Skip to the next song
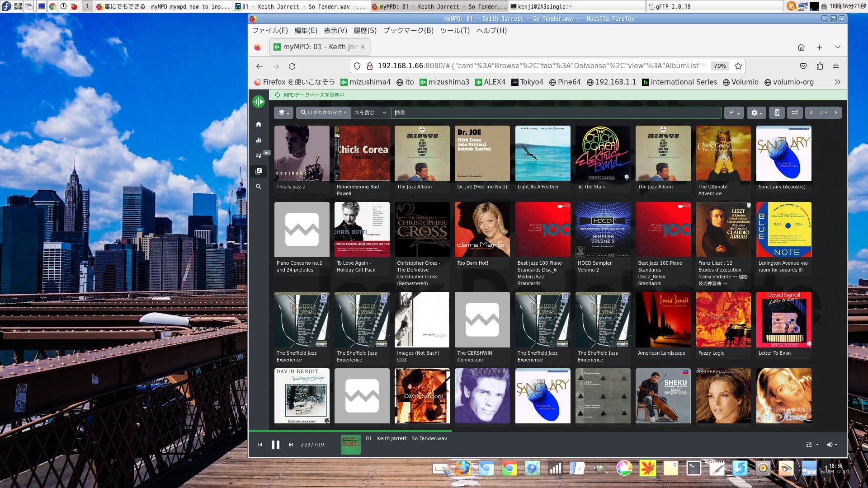868x488 pixels. pyautogui.click(x=291, y=445)
